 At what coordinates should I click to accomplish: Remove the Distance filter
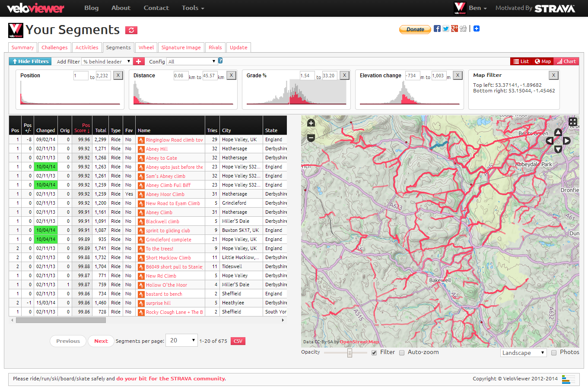point(232,76)
